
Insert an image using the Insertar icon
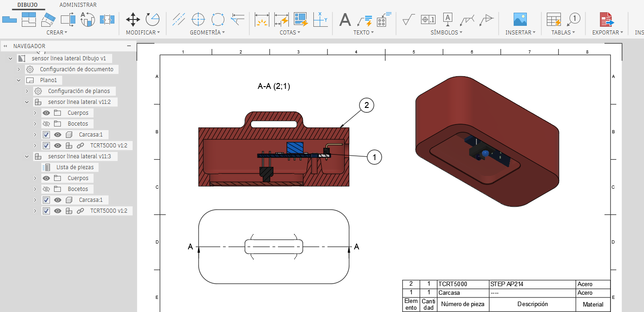pos(520,19)
